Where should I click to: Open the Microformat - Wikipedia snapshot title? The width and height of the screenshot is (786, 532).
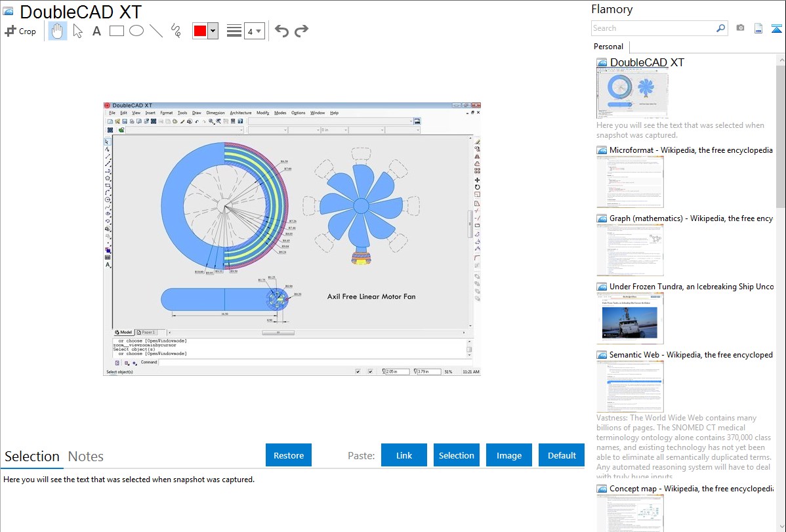(691, 150)
